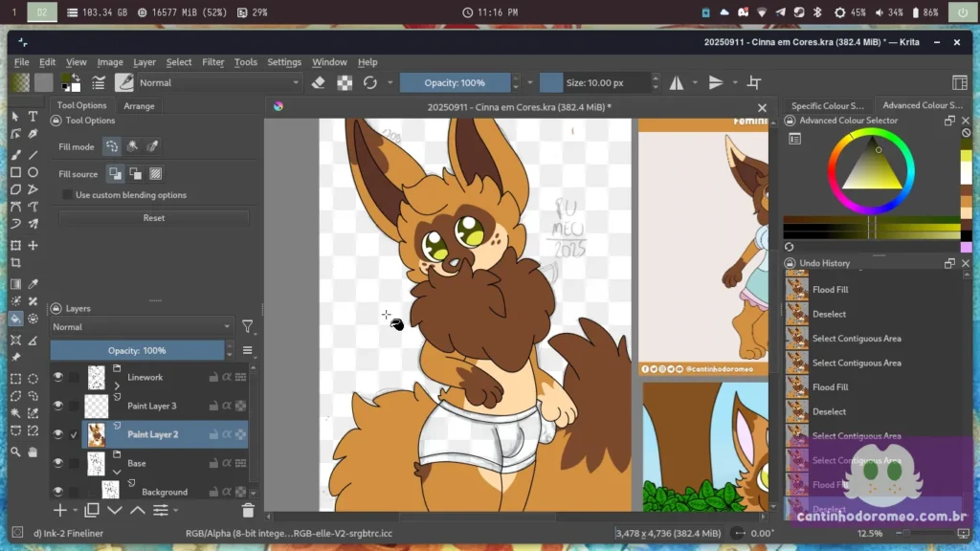Open the Filter menu
Screen dimensions: 980x551
click(x=213, y=62)
